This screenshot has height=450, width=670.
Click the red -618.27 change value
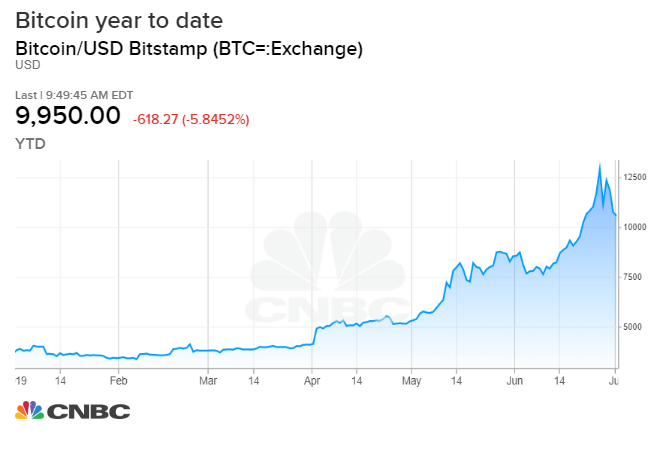155,119
